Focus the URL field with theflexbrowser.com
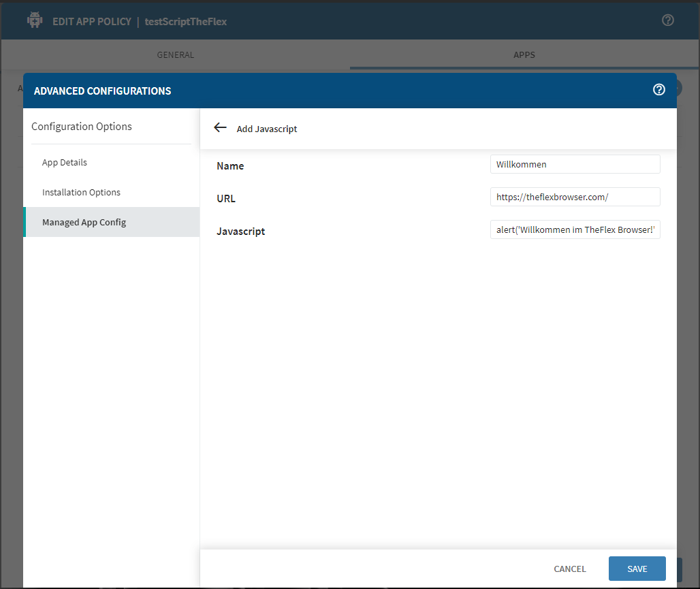Viewport: 700px width, 589px height. (575, 197)
